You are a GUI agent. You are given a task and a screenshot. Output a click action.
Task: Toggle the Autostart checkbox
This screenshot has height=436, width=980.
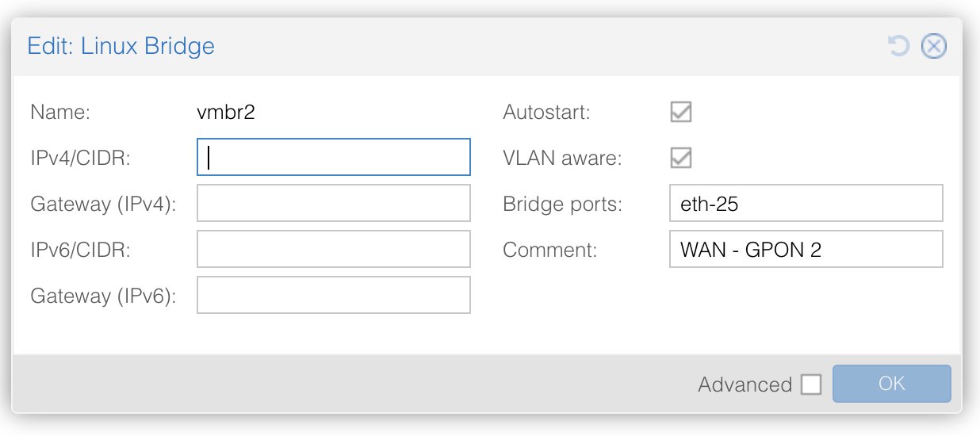pyautogui.click(x=680, y=112)
